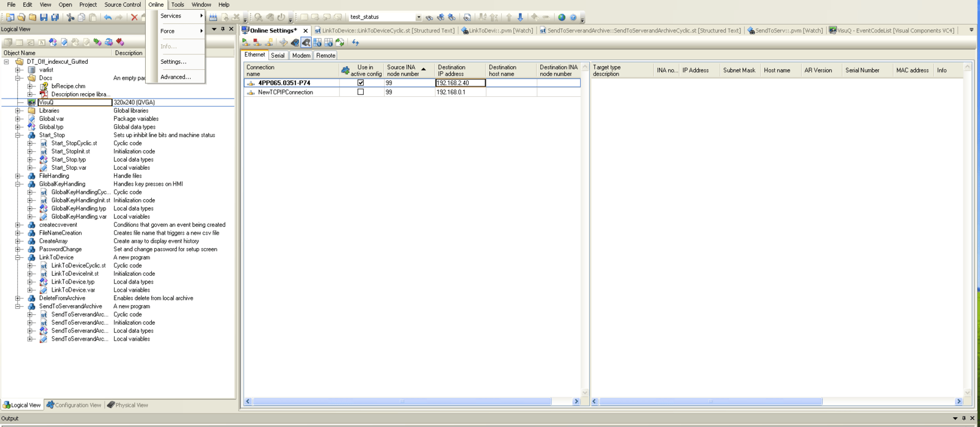
Task: Open LinkToDeviceCyclic.st Structured Text tab
Action: [x=385, y=30]
